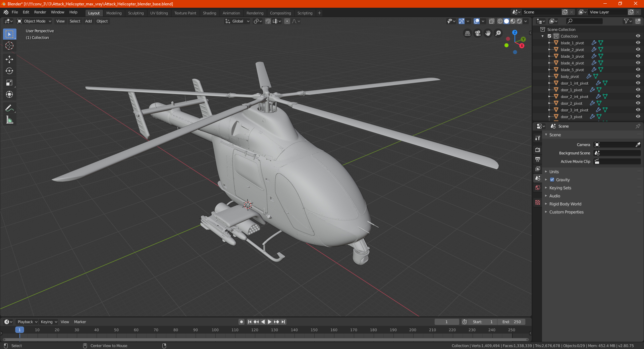
Task: Jump to the timeline end frame
Action: click(x=283, y=322)
